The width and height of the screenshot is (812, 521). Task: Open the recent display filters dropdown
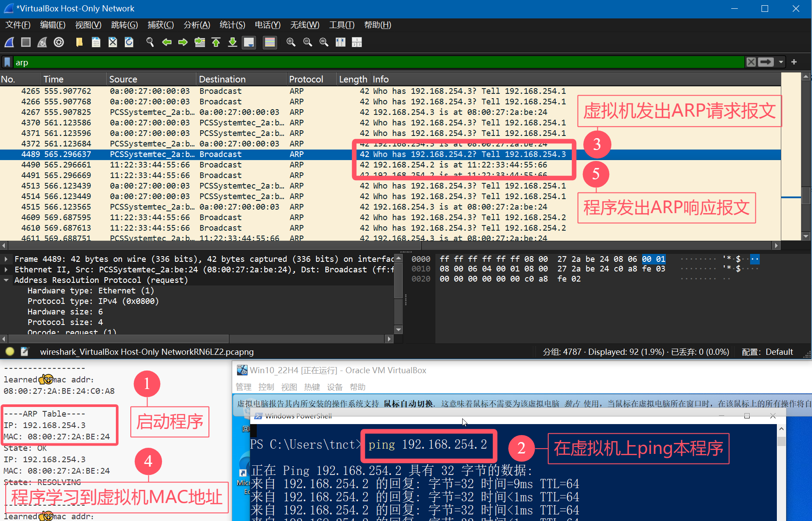[x=781, y=62]
